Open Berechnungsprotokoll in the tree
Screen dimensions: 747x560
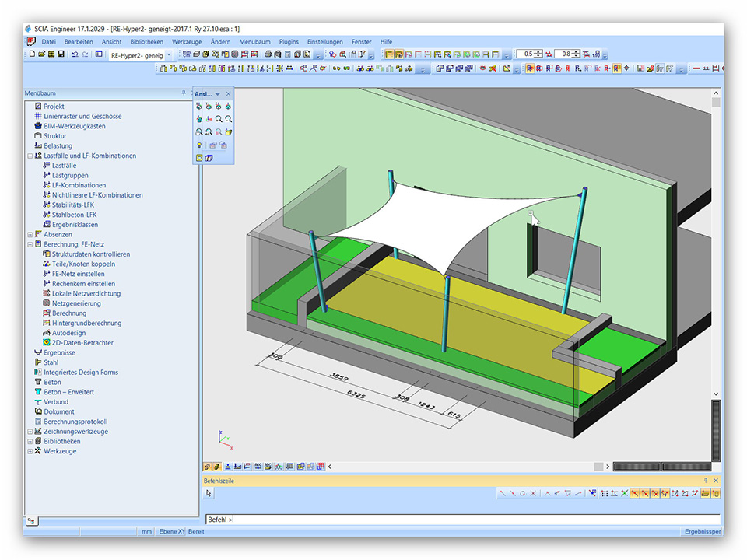click(x=75, y=422)
